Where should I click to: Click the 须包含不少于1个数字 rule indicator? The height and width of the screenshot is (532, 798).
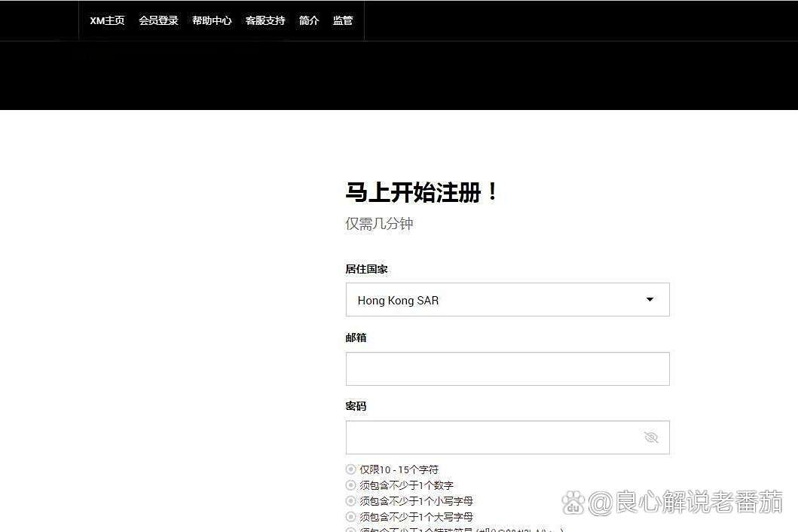pos(350,485)
